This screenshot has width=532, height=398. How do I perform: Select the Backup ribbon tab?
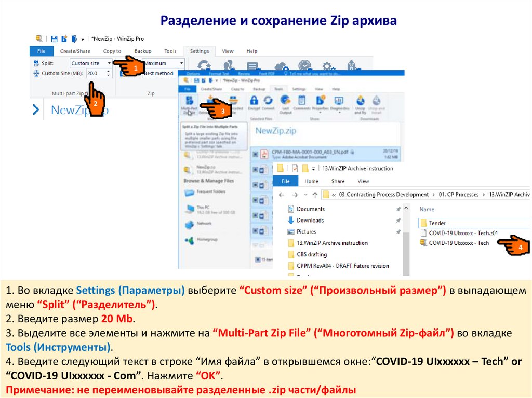pos(143,51)
